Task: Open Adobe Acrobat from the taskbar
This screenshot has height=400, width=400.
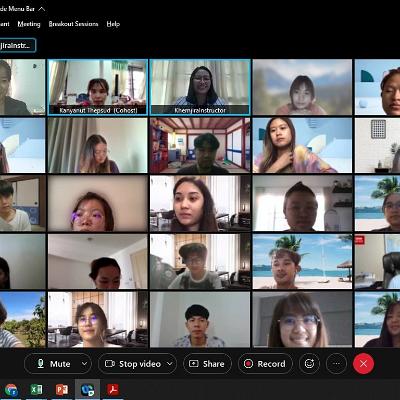Action: pos(113,390)
